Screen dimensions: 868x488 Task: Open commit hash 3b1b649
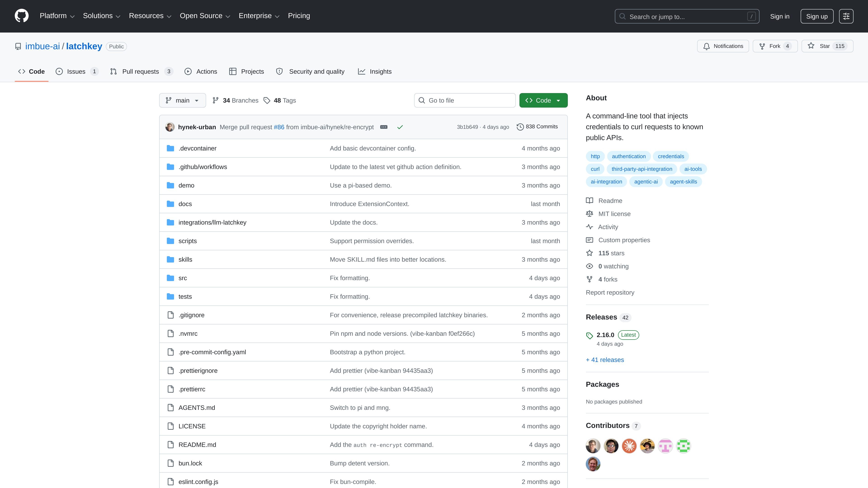(x=467, y=127)
